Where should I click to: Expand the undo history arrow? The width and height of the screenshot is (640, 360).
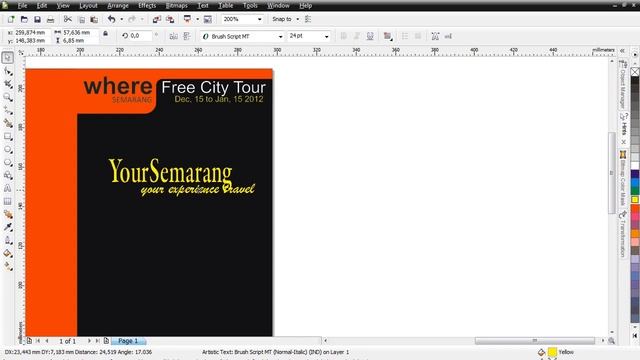(x=122, y=19)
